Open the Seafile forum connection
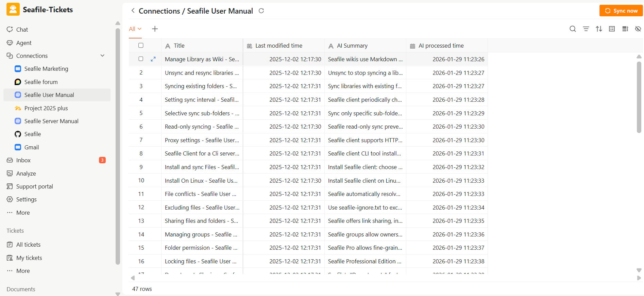Screen dimensions: 644x296 [57, 82]
